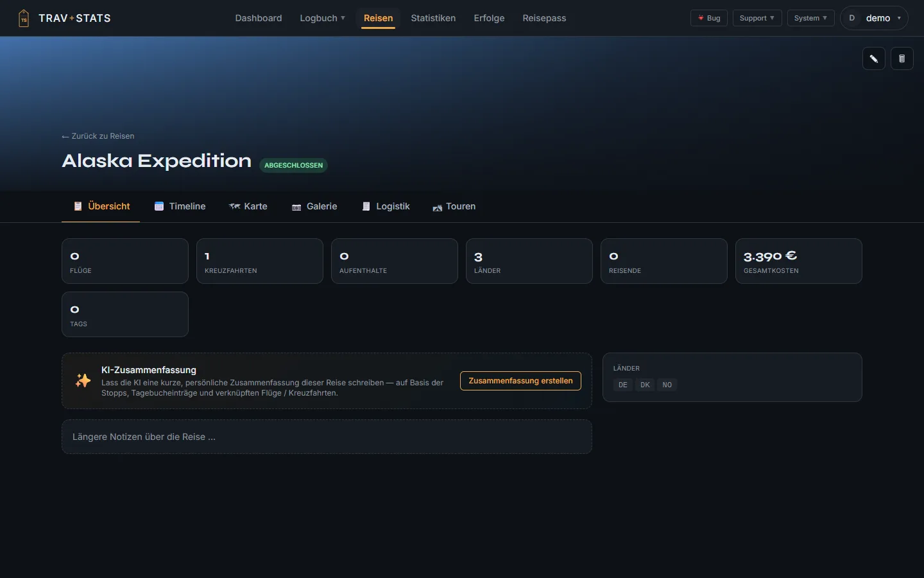
Task: Click into the Längere Notizen field
Action: pos(327,437)
